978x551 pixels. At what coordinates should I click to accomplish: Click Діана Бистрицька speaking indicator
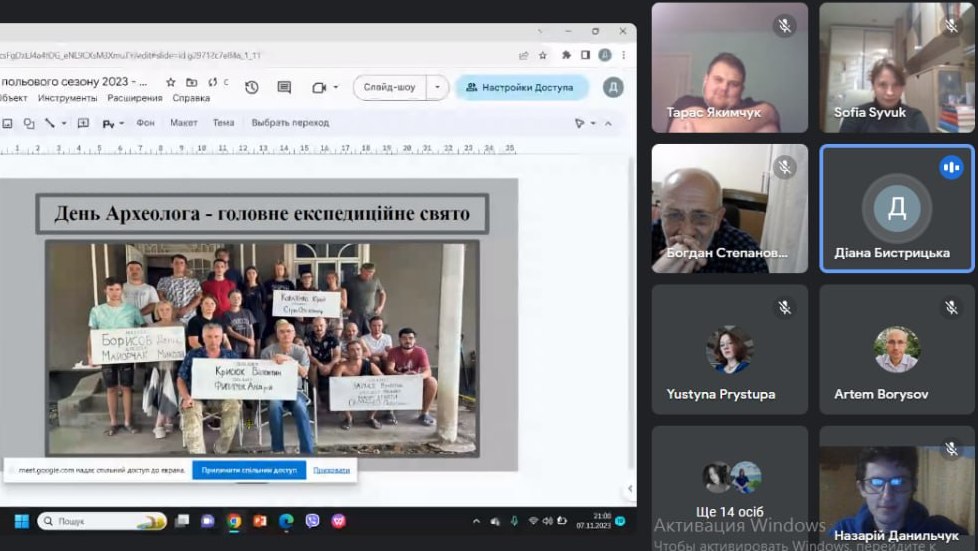click(x=951, y=167)
